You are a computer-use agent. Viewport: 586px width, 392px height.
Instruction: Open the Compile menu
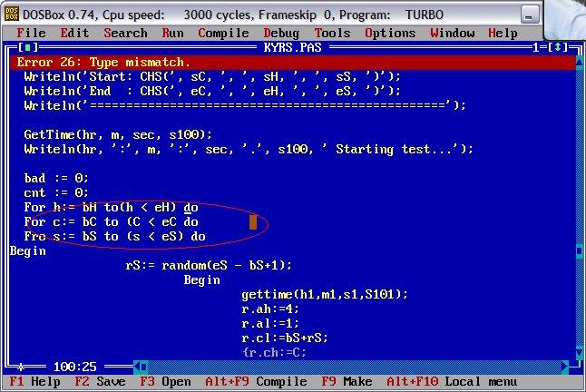pos(223,34)
